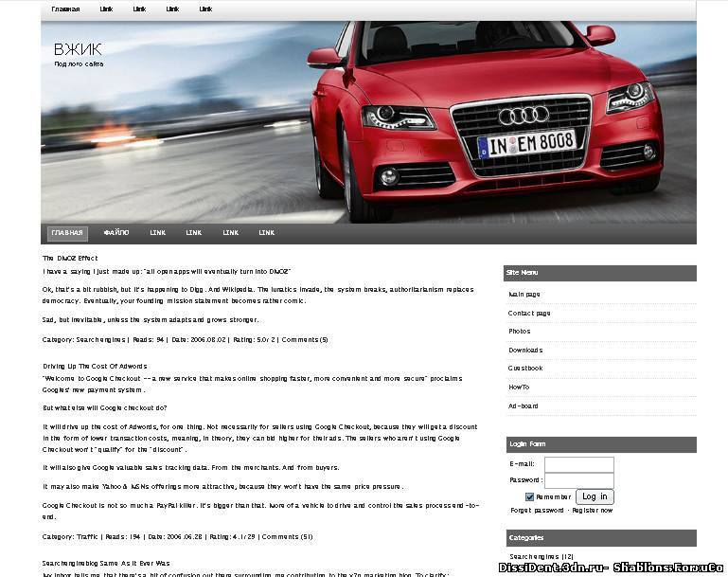Open Photos in Site Menu
The height and width of the screenshot is (577, 728).
(x=519, y=332)
